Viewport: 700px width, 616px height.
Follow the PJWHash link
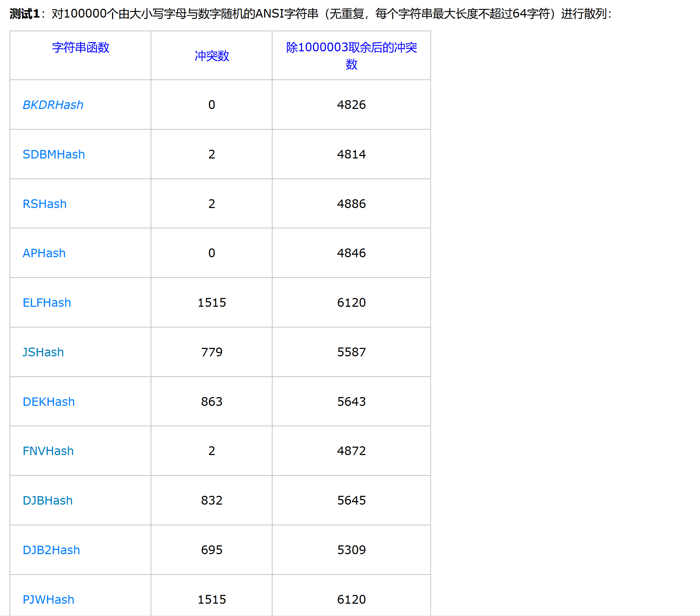48,599
